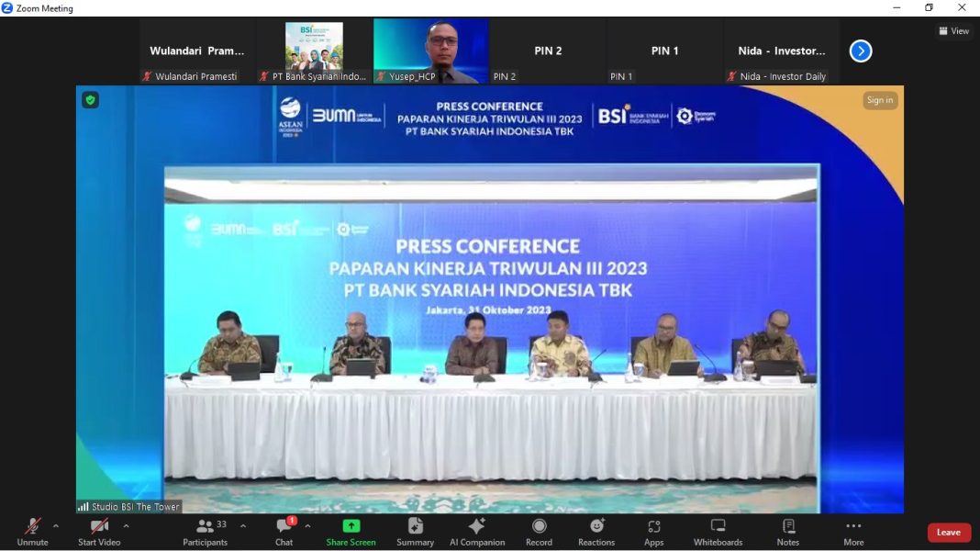This screenshot has width=980, height=551.
Task: Click the Zoom logo in the title bar
Action: (6, 8)
